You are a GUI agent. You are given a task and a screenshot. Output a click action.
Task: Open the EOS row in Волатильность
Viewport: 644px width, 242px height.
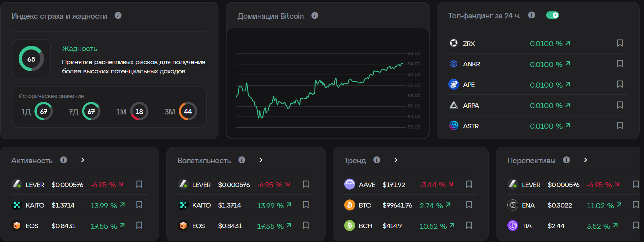click(x=198, y=226)
